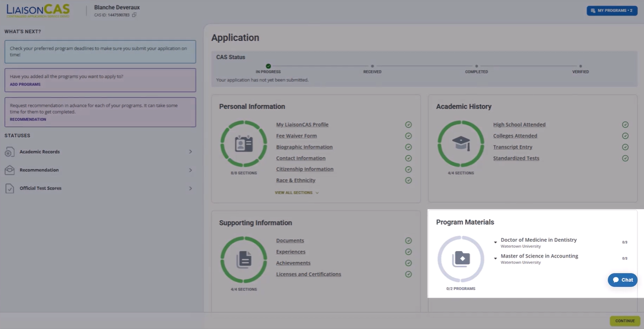This screenshot has height=329, width=644.
Task: Expand Doctor of Medicine in Dentistry program
Action: pyautogui.click(x=495, y=242)
